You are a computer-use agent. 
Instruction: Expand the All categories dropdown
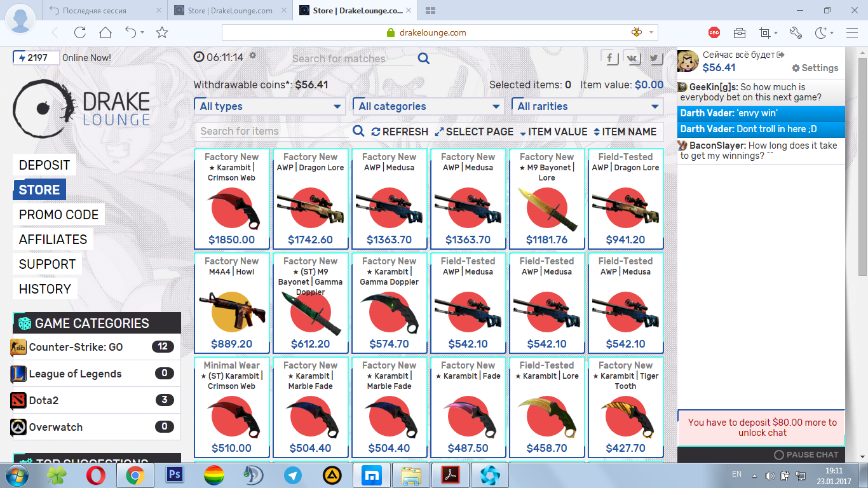429,107
